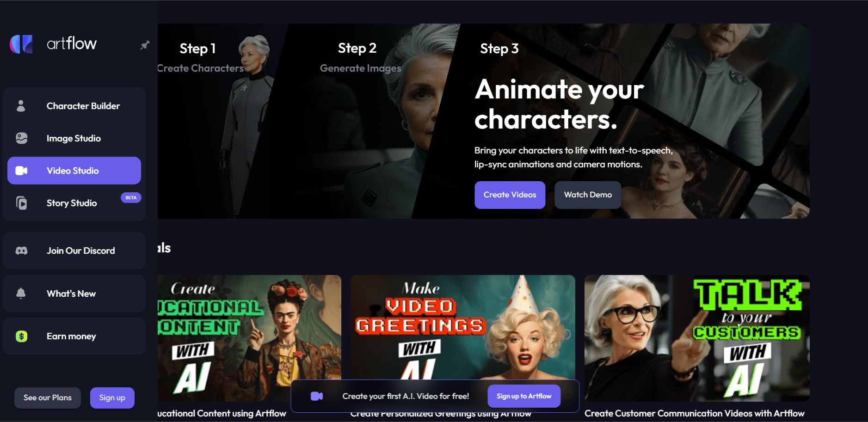Toggle the sidebar pin icon
The width and height of the screenshot is (868, 422).
click(x=145, y=45)
